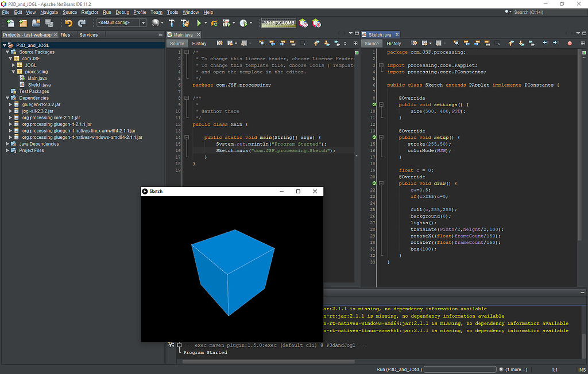
Task: Select the History view for Main.java
Action: pos(199,43)
